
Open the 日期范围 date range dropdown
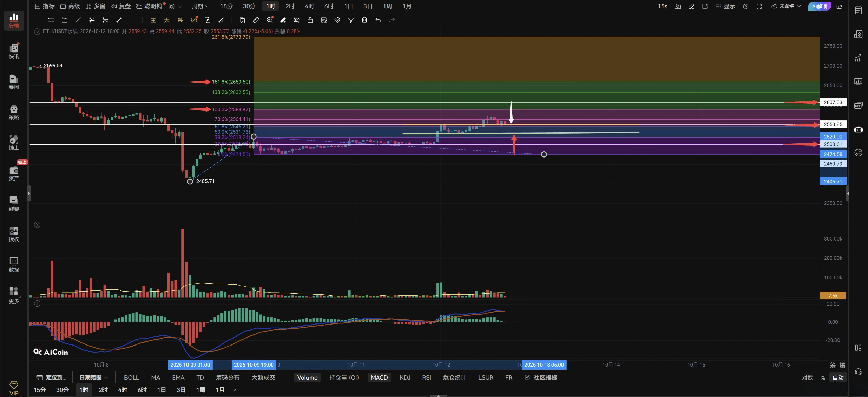94,377
